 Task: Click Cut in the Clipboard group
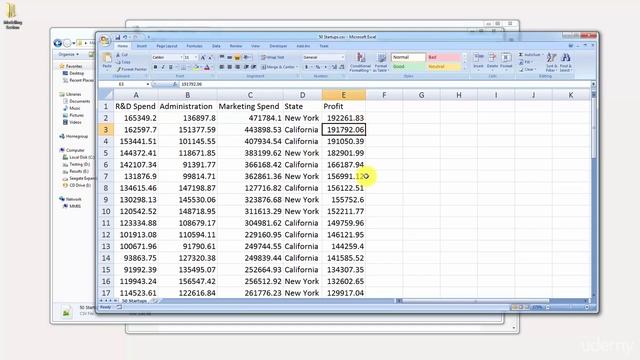(122, 55)
